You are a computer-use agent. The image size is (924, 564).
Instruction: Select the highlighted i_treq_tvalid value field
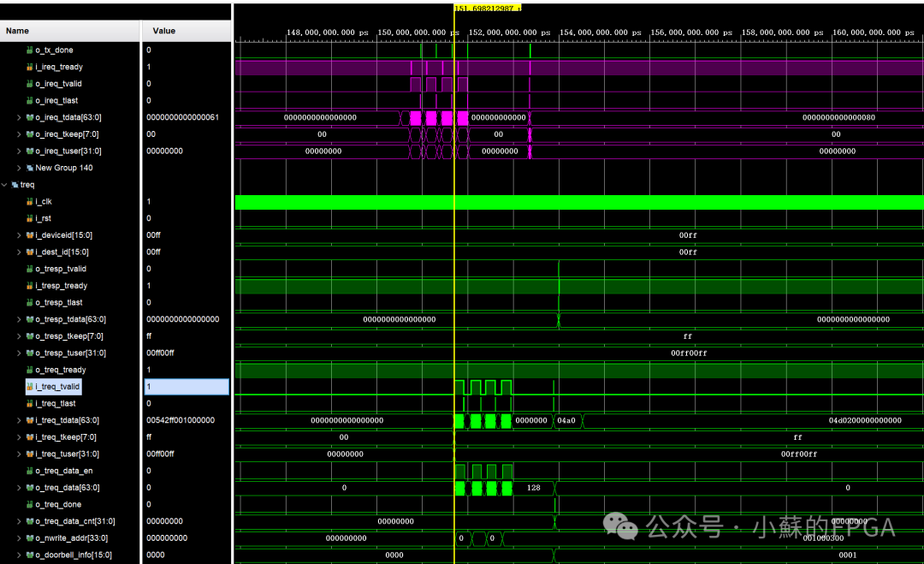[x=187, y=386]
